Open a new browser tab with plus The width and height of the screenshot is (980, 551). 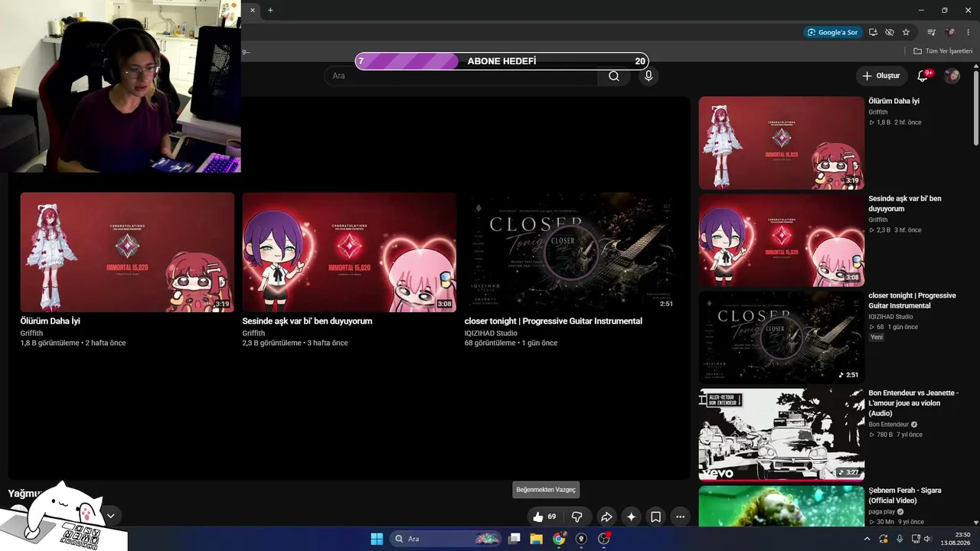270,10
